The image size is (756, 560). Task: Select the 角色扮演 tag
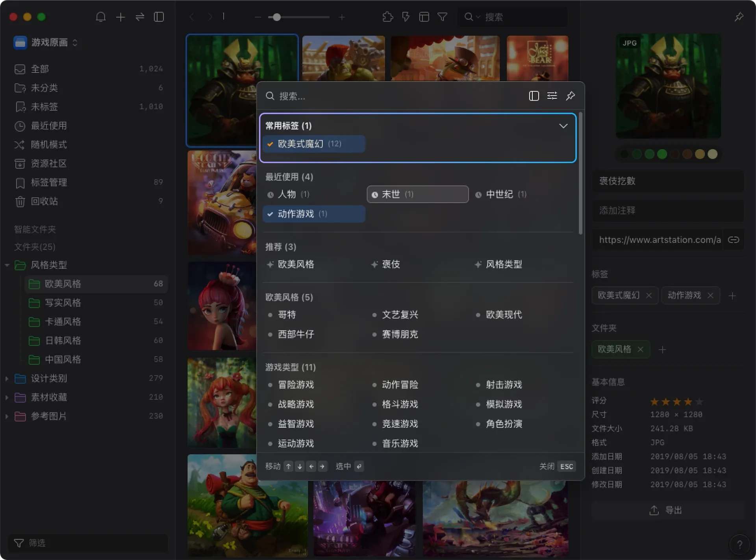[x=504, y=424]
